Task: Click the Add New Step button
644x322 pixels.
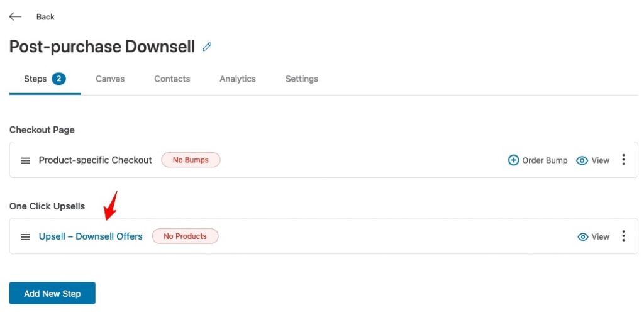Action: coord(52,293)
